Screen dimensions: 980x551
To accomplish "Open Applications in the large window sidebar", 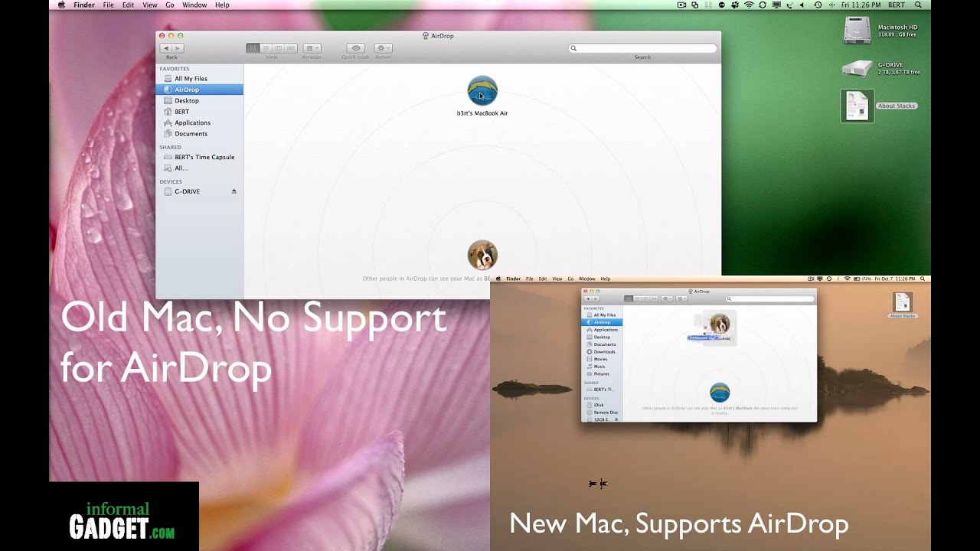I will [x=199, y=122].
